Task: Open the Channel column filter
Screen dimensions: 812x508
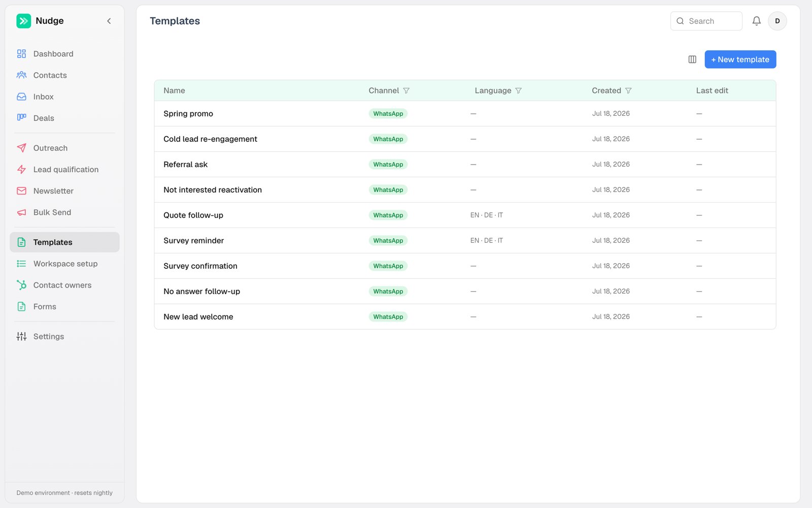Action: tap(406, 90)
